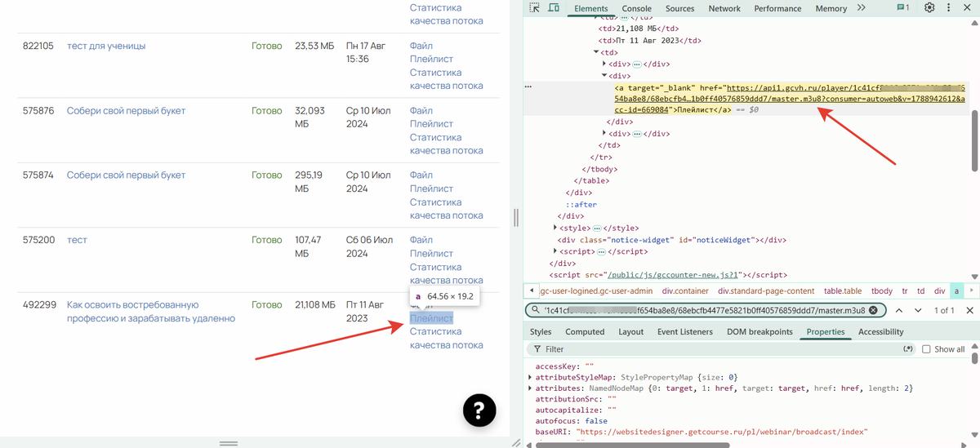The image size is (980, 448).
Task: Open the issues counter showing 1
Action: click(903, 8)
